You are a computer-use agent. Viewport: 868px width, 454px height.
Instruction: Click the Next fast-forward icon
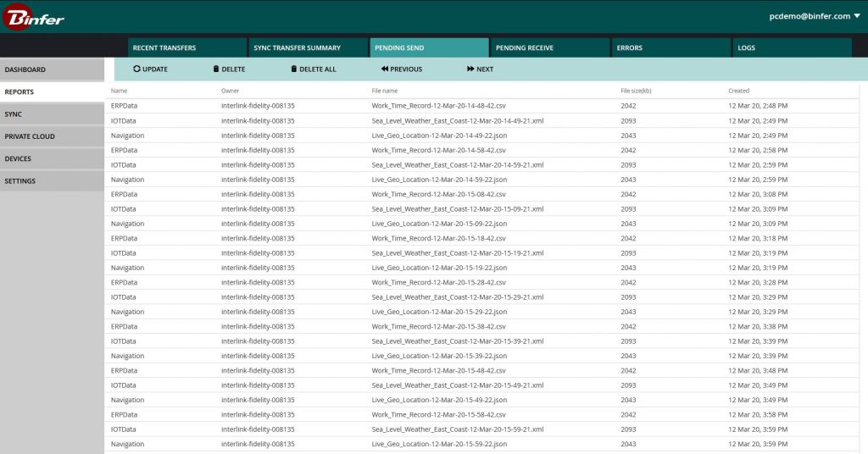point(470,69)
